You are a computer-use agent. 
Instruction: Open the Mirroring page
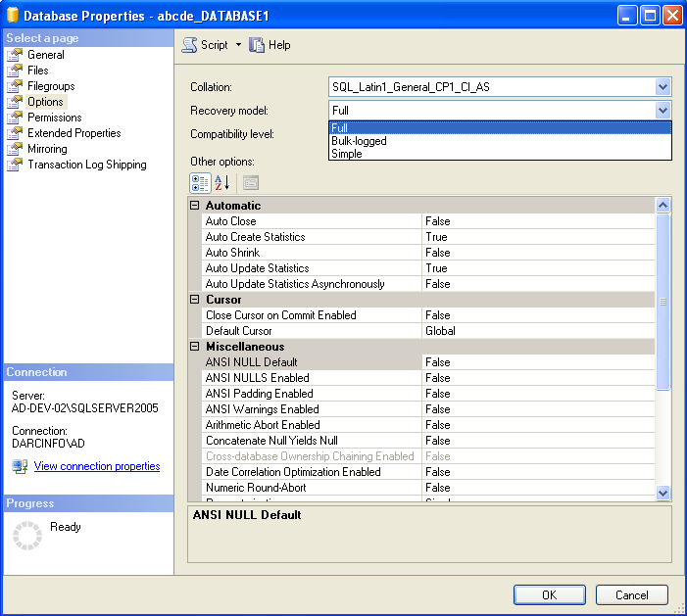47,149
